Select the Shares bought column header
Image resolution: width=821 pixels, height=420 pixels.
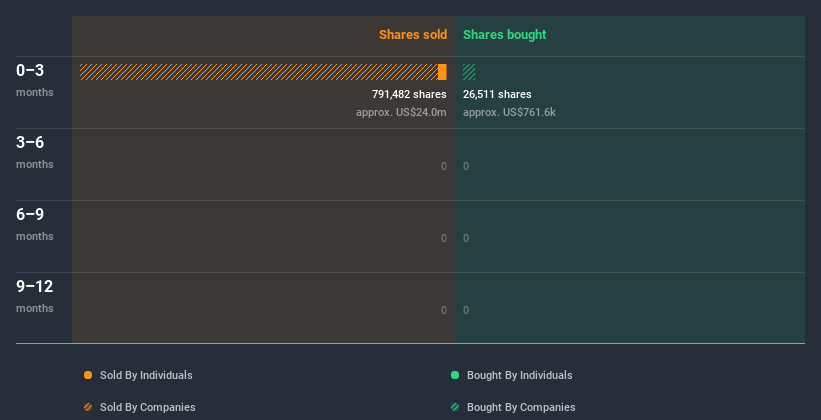[505, 35]
